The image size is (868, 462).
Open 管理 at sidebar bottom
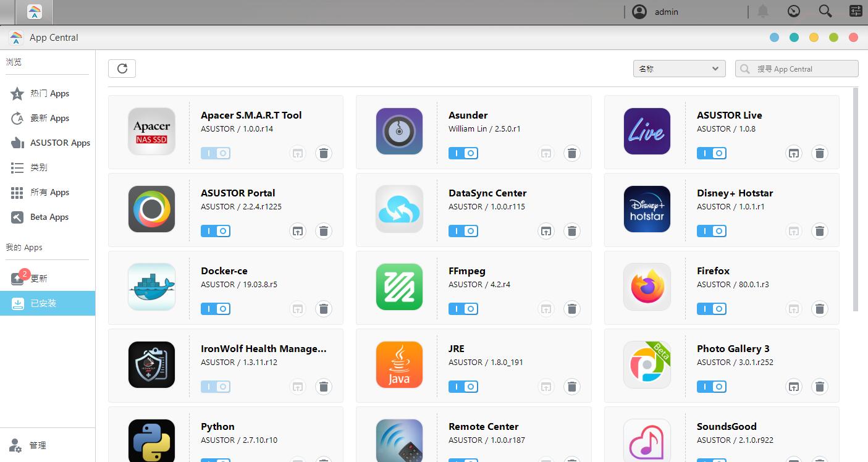[48, 445]
